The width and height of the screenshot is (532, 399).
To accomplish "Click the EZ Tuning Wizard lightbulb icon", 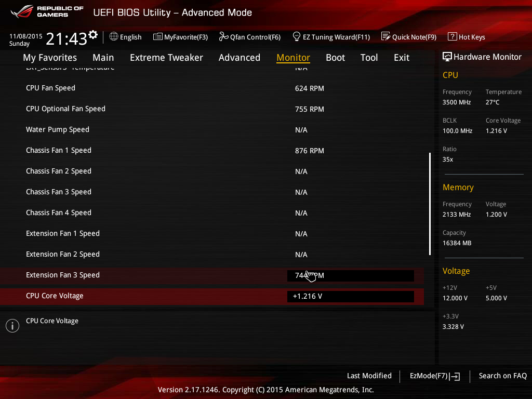I will (296, 37).
